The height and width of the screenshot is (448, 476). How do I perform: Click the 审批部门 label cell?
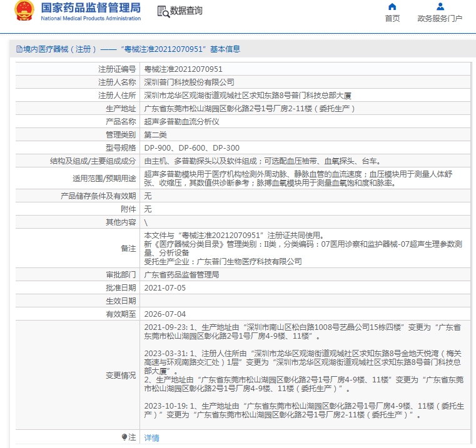pos(78,275)
